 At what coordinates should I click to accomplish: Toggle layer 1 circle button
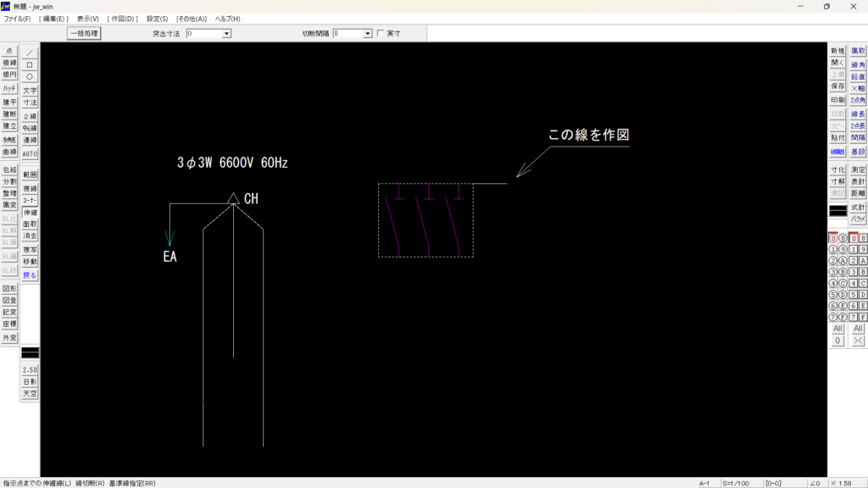[833, 250]
